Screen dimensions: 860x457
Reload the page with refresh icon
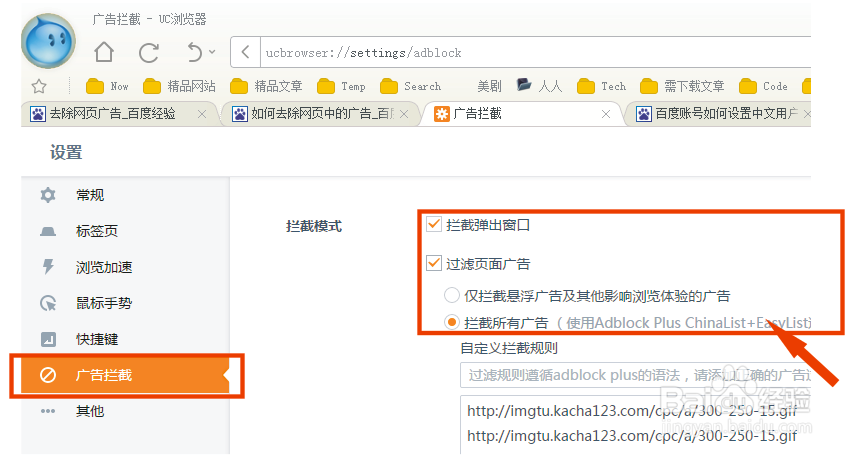click(149, 53)
